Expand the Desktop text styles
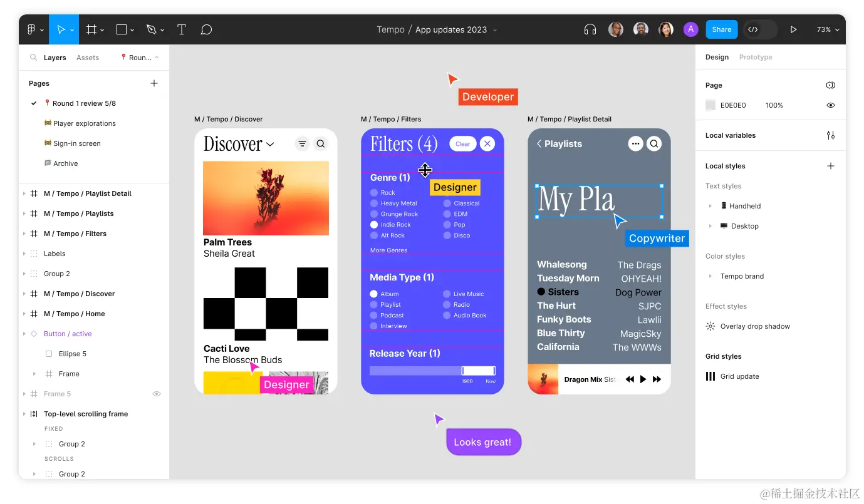The height and width of the screenshot is (504, 864). coord(710,226)
